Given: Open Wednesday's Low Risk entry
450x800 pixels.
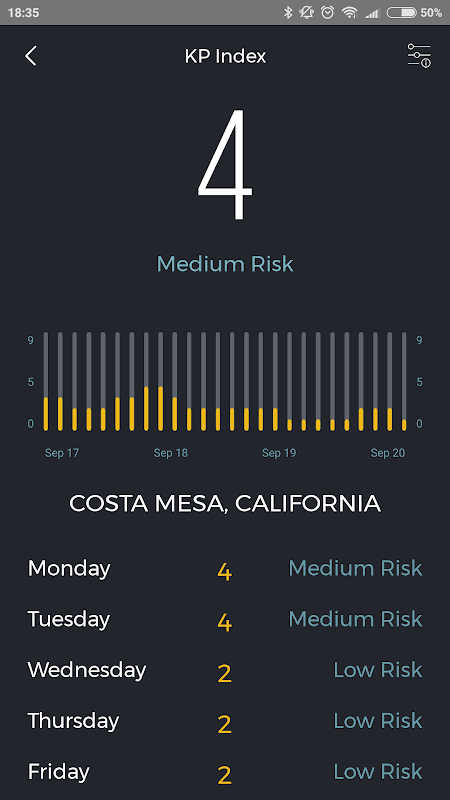Looking at the screenshot, I should click(x=378, y=670).
